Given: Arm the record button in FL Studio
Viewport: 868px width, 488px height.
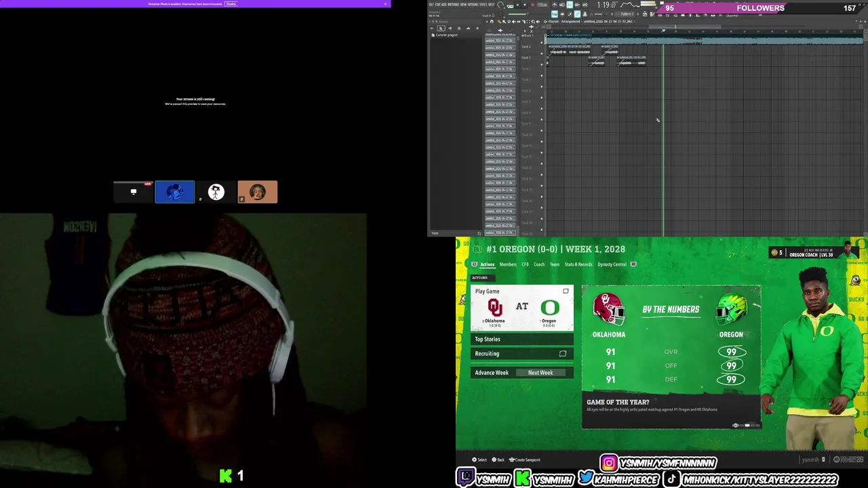Looking at the screenshot, I should (x=532, y=5).
